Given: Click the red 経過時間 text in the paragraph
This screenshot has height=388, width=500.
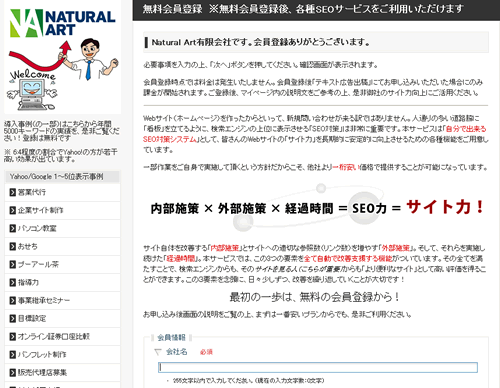Looking at the screenshot, I should [x=181, y=258].
